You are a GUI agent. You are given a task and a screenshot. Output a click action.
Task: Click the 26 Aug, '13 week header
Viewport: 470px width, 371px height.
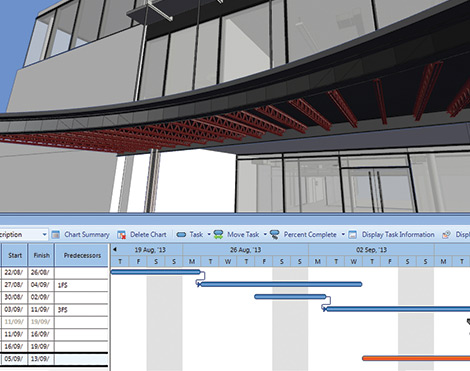(x=245, y=250)
